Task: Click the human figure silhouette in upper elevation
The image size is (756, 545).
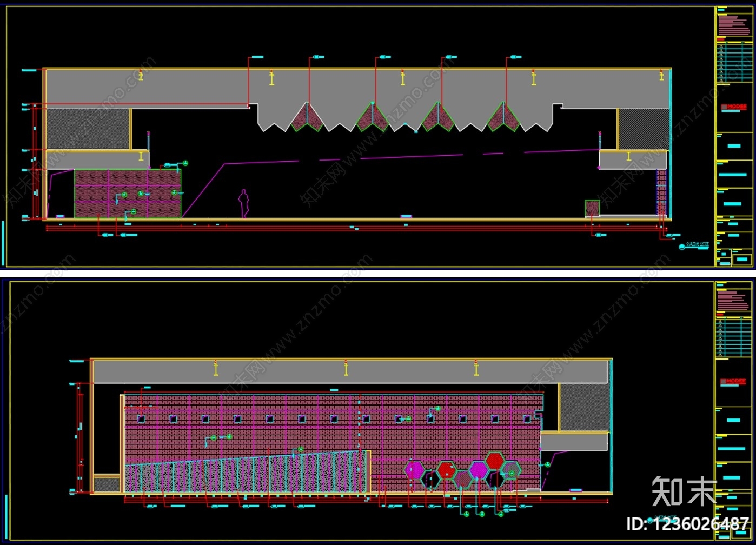Action: pyautogui.click(x=244, y=204)
